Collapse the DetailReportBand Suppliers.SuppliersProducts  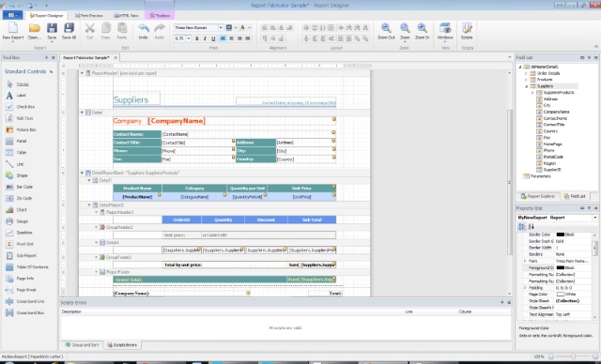[82, 173]
